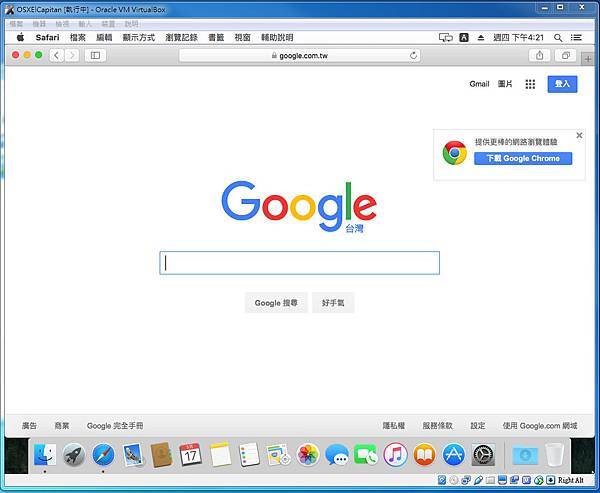Show all tabs overview button

coord(566,56)
